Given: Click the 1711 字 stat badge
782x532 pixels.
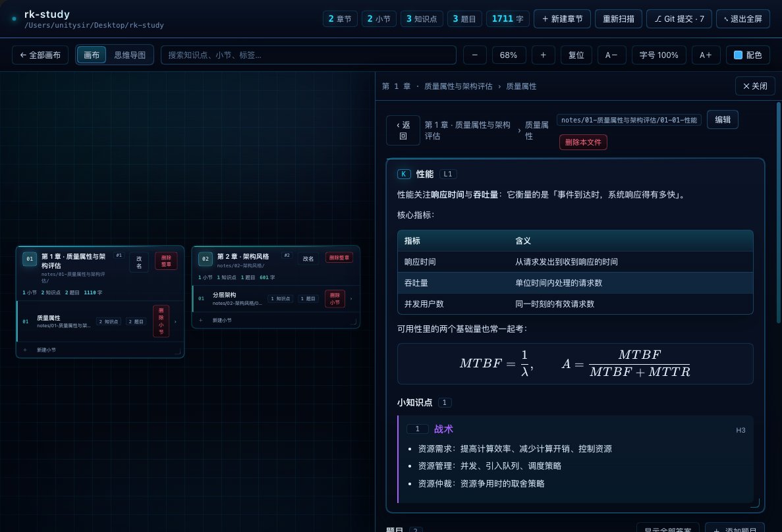Looking at the screenshot, I should pos(507,19).
